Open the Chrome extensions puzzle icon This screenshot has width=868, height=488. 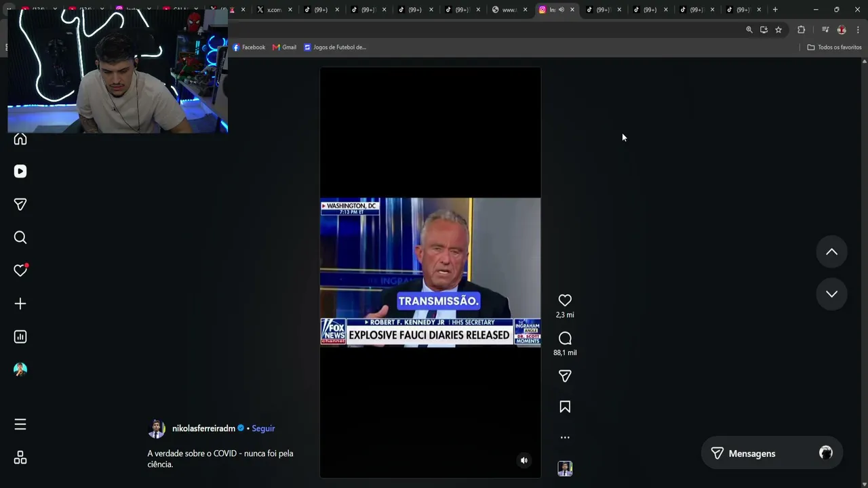[801, 30]
